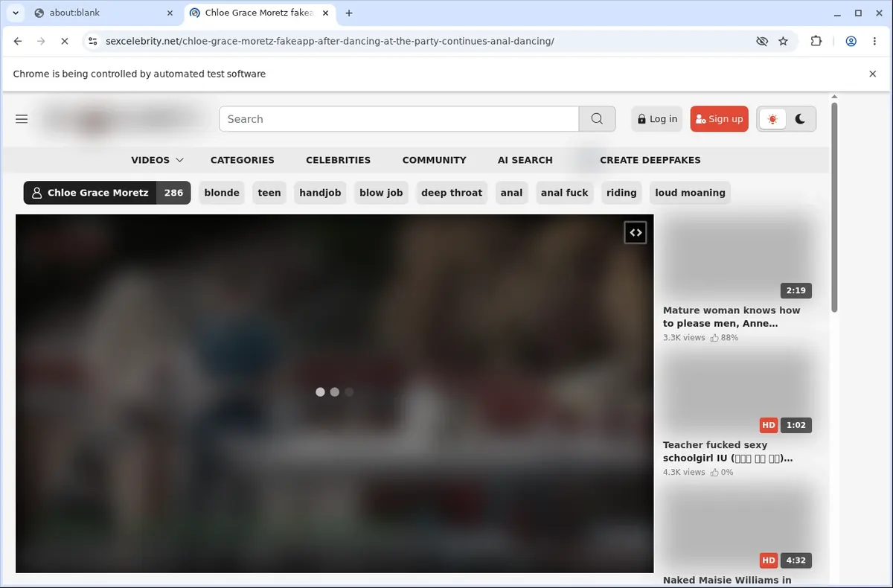Open a new browser tab
The width and height of the screenshot is (893, 588).
click(x=349, y=13)
